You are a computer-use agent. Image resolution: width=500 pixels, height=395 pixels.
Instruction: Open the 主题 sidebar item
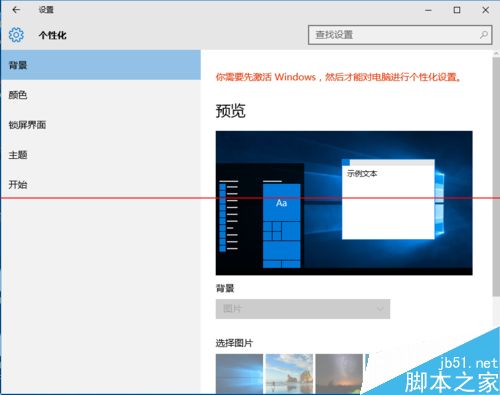[x=101, y=155]
